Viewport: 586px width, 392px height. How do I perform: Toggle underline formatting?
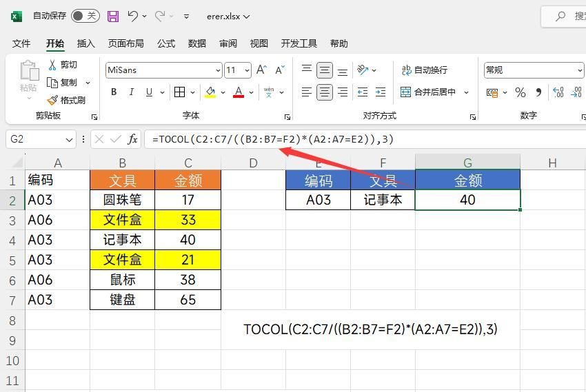(149, 92)
